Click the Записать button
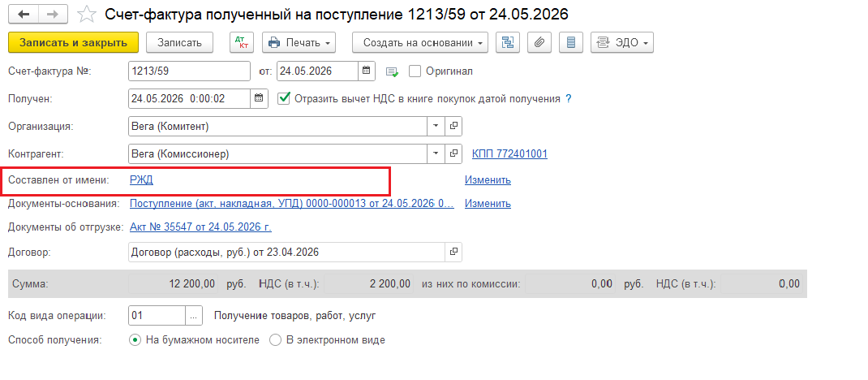868x380 pixels. [x=180, y=43]
